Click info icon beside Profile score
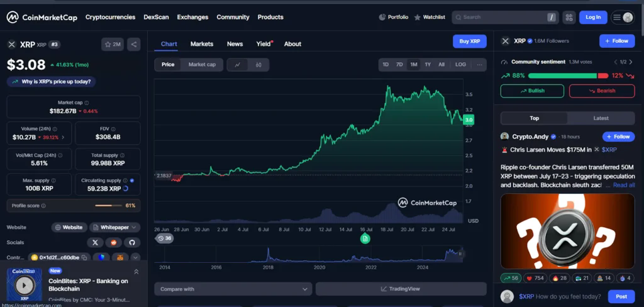The image size is (644, 307). point(43,206)
